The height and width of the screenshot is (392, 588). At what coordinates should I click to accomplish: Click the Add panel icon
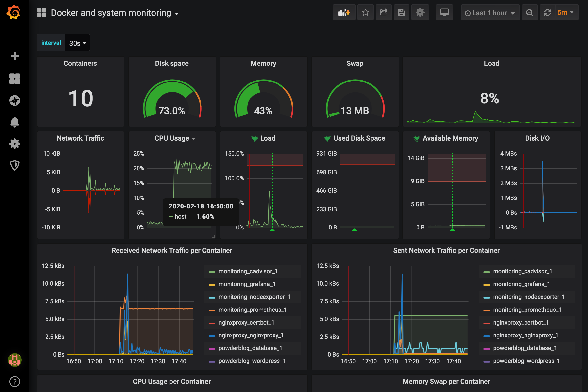coord(344,13)
